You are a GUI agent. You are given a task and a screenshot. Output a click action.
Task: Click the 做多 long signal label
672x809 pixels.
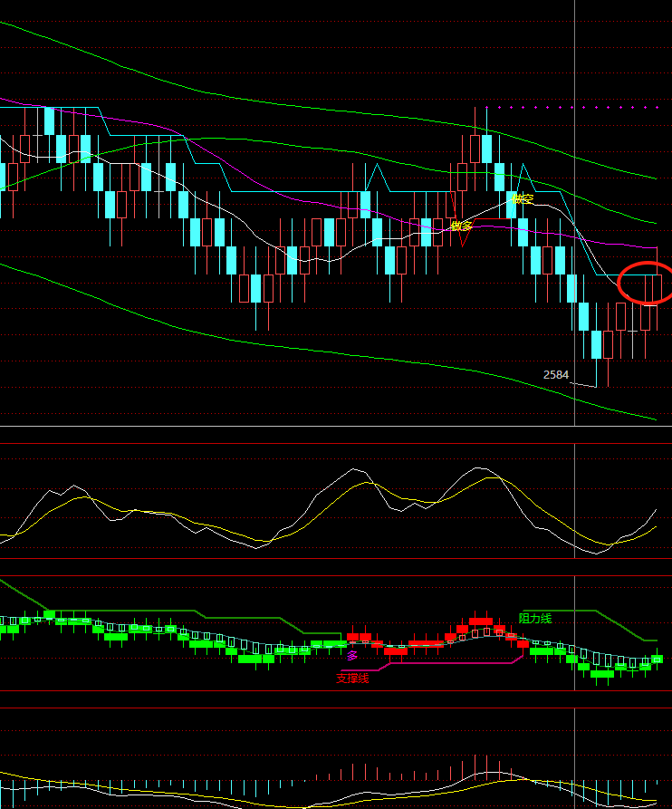pos(461,226)
